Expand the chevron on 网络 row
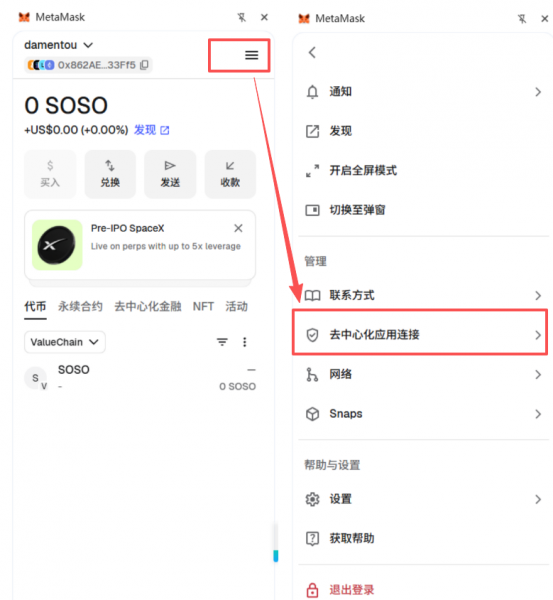 [x=538, y=374]
